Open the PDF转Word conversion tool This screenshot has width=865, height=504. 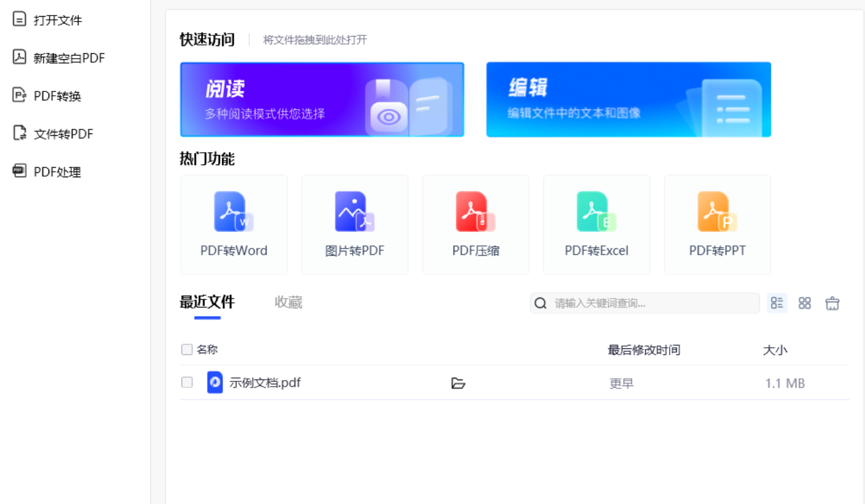[x=234, y=224]
